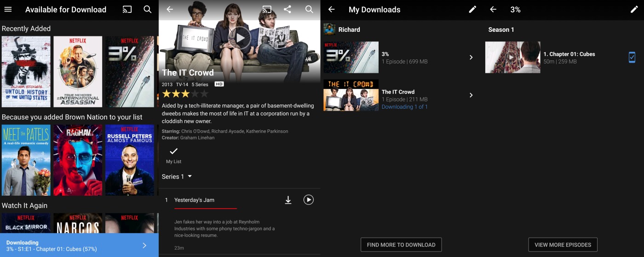Expand the 3% row chevron in My Downloads
Image resolution: width=644 pixels, height=257 pixels.
pos(471,57)
